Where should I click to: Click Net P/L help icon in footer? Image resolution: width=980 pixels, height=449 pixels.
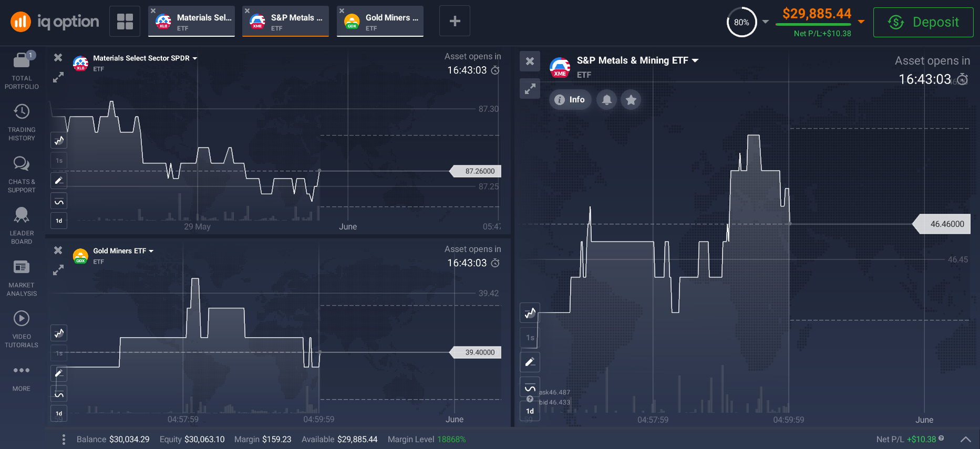click(941, 438)
